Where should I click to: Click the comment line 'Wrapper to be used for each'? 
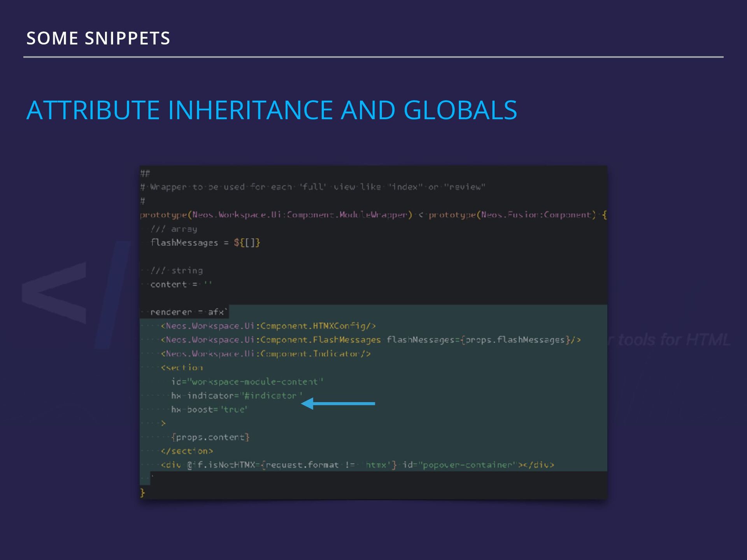312,187
